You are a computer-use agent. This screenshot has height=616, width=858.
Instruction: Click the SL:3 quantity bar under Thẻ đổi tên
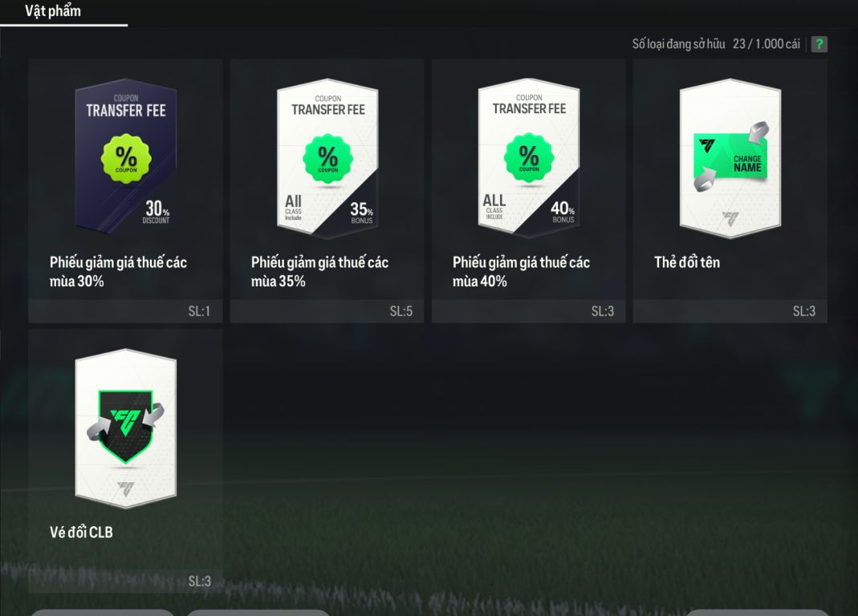coord(730,311)
